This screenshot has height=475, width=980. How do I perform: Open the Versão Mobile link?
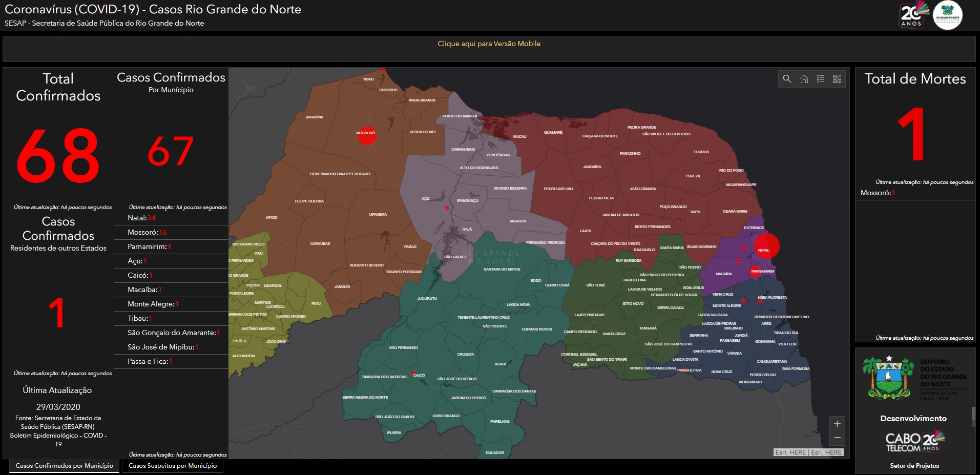pos(489,44)
